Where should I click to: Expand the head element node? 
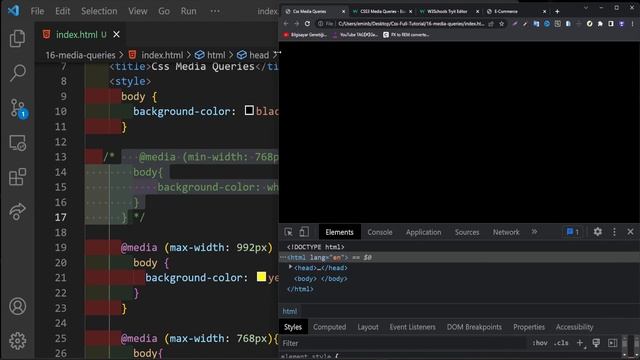coord(291,267)
